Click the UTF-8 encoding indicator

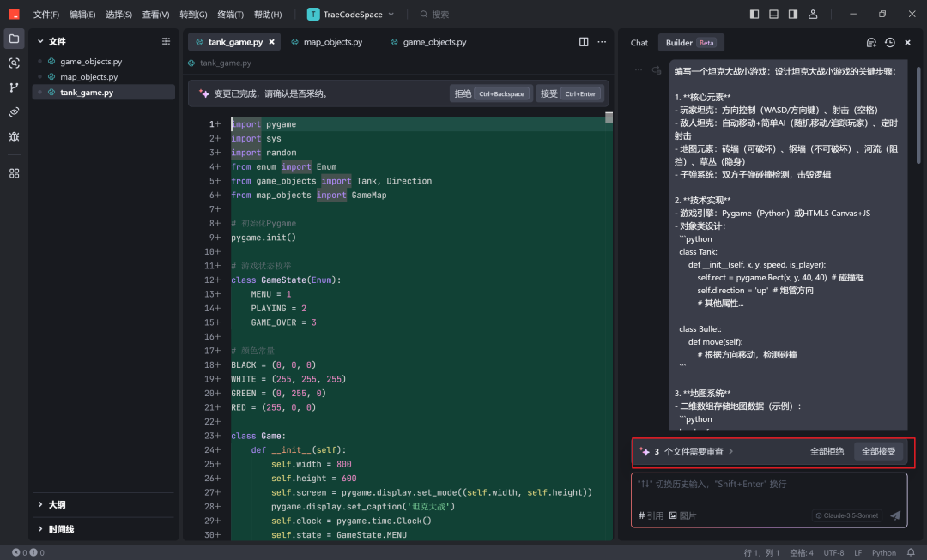[x=833, y=553]
